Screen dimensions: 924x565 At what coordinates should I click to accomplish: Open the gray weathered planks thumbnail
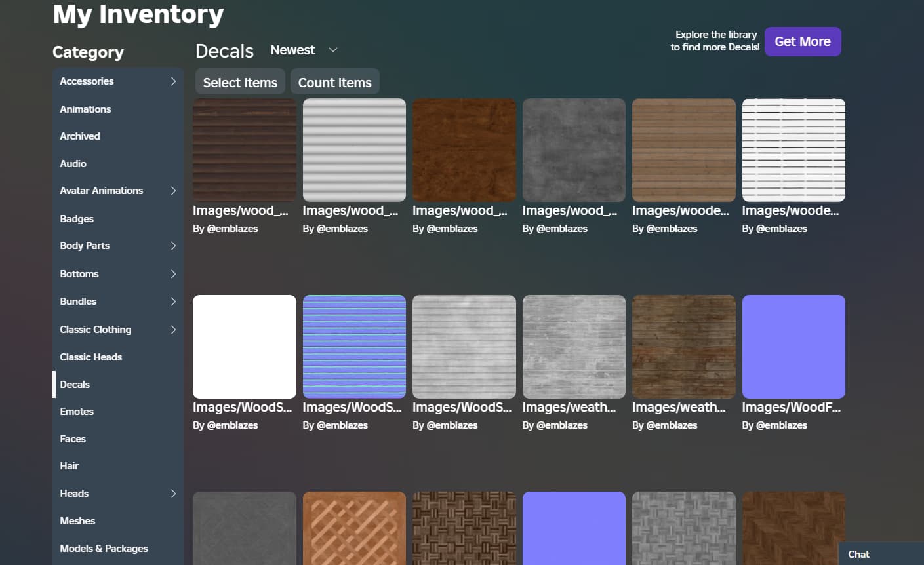pyautogui.click(x=574, y=347)
